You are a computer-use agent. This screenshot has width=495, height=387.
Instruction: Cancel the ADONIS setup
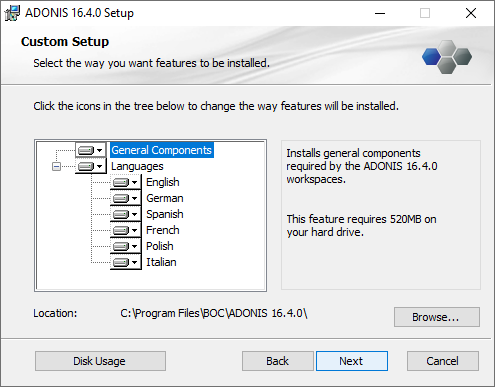[x=443, y=361]
